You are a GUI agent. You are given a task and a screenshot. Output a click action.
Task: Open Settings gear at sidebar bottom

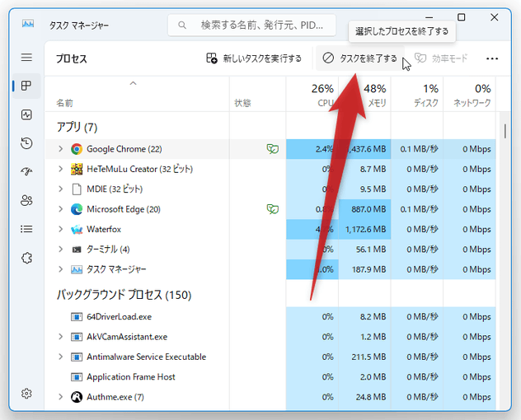coord(26,394)
